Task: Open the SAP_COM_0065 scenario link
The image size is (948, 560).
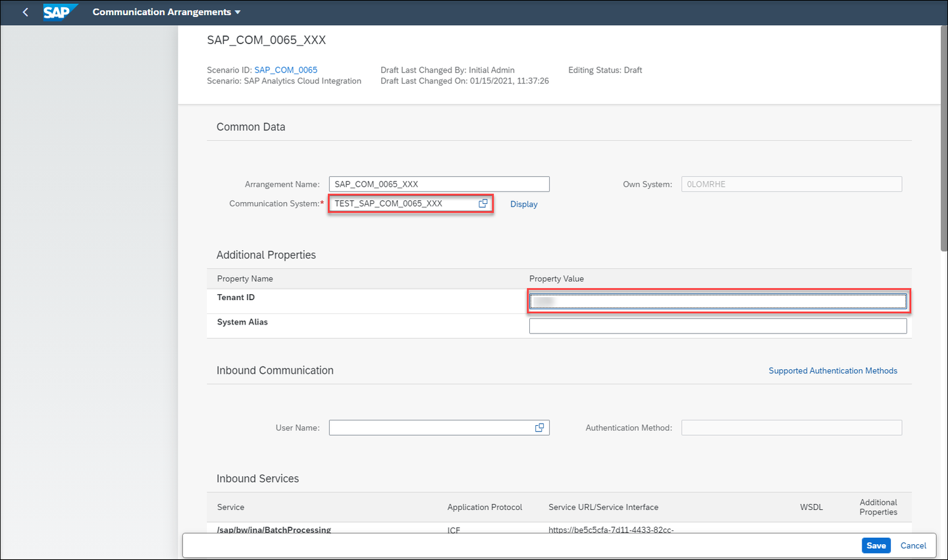Action: pos(286,70)
